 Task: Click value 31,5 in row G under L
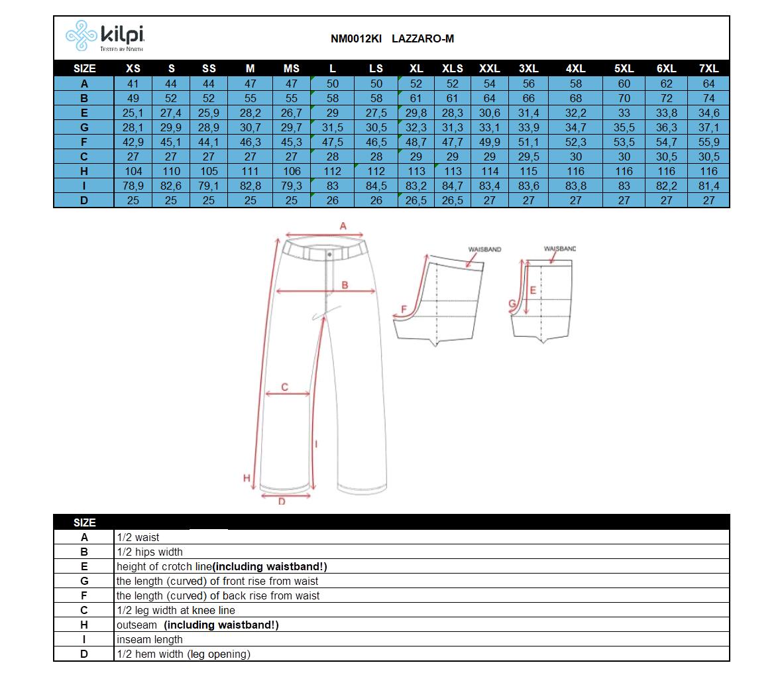coord(333,127)
